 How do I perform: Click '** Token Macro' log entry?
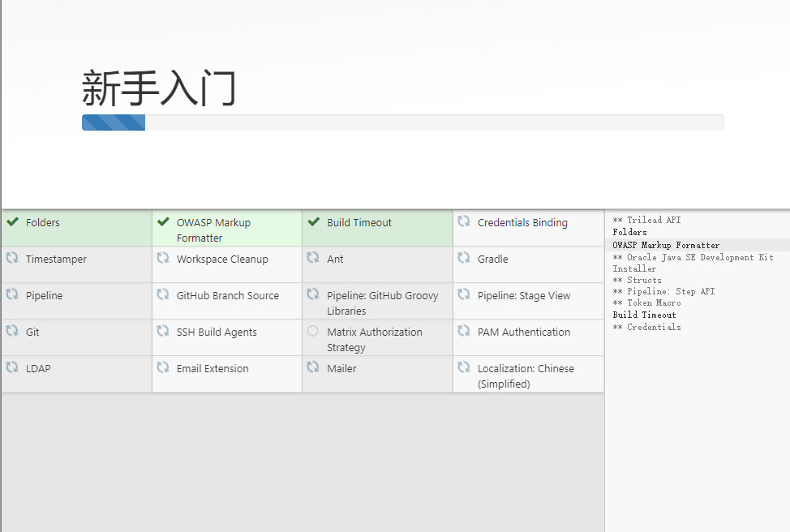[647, 302]
